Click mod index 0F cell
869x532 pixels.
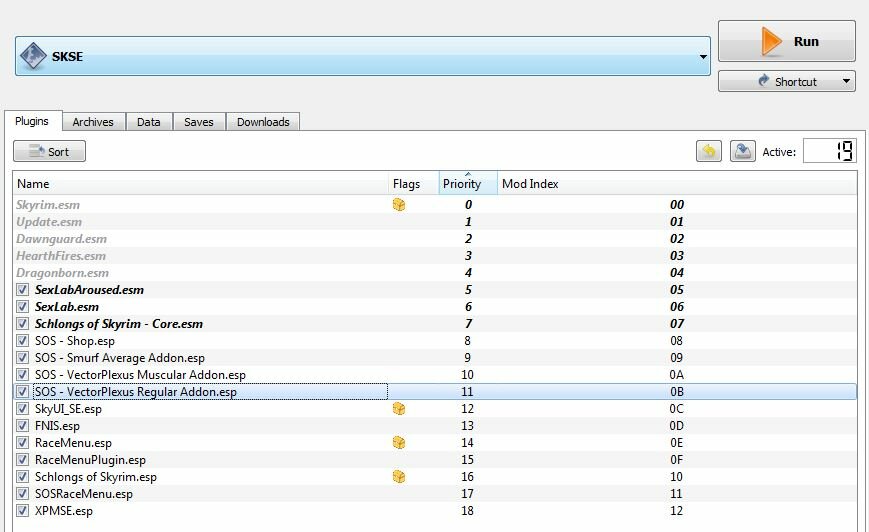pos(677,459)
